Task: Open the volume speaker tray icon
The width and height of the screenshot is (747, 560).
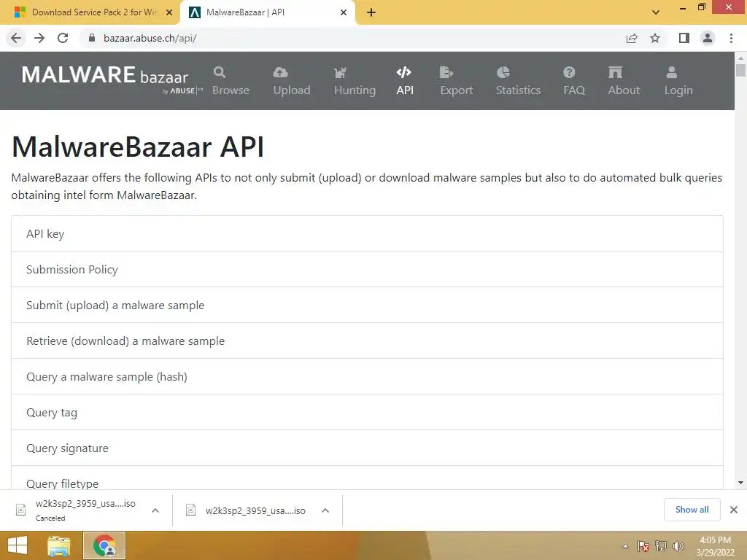Action: click(x=678, y=546)
